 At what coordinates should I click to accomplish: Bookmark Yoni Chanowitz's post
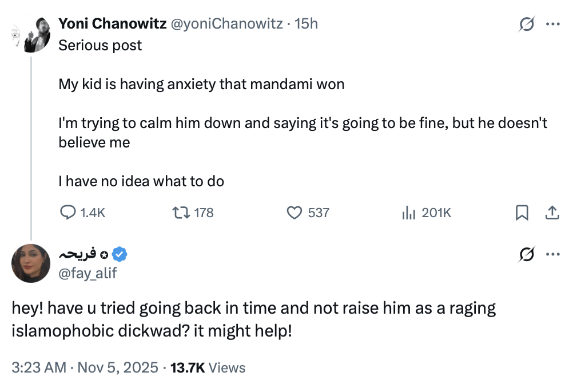(522, 213)
